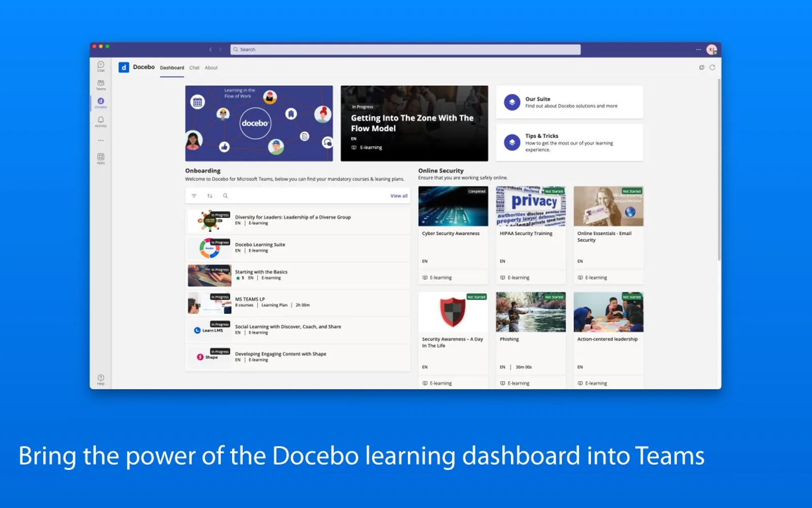Click the pop-out icon beside reload
Screen dimensions: 812x508
point(701,67)
